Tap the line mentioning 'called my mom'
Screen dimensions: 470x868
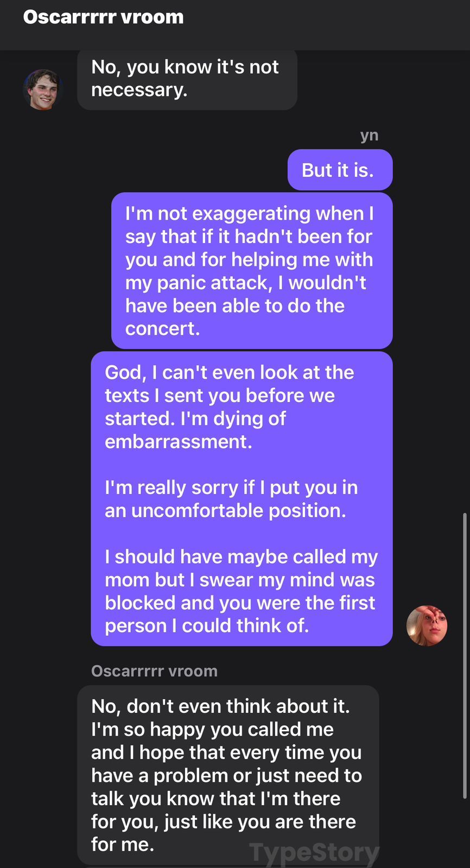[x=241, y=557]
